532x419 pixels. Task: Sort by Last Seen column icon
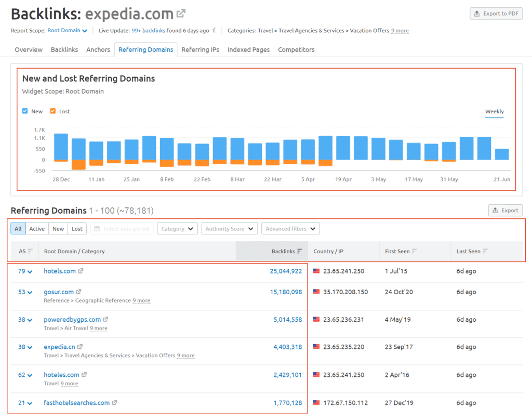[485, 251]
